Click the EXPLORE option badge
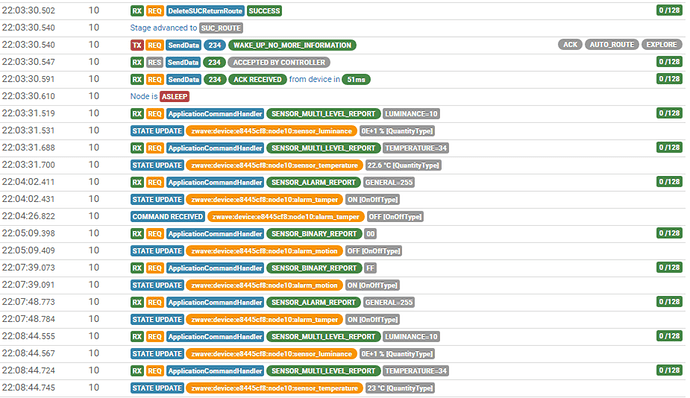 pos(661,44)
